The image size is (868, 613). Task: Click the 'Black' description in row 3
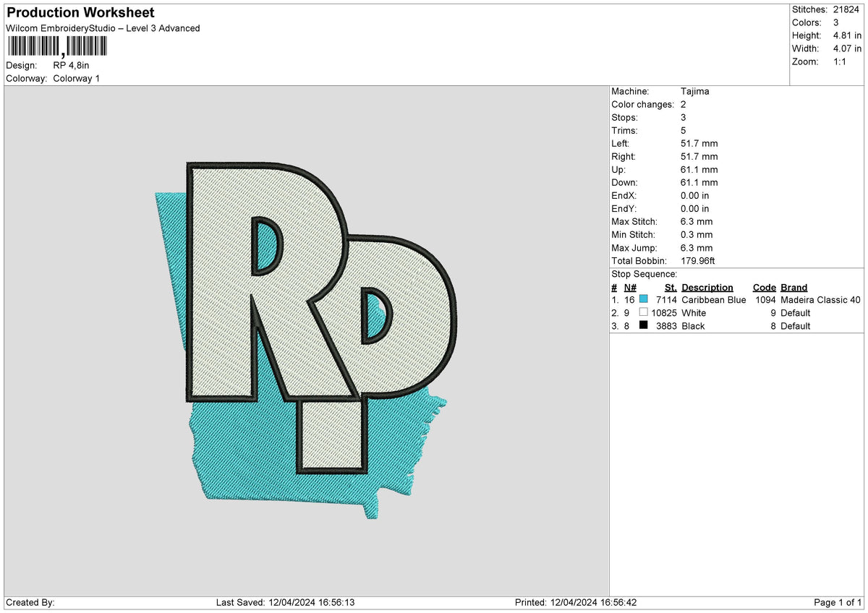tap(693, 326)
